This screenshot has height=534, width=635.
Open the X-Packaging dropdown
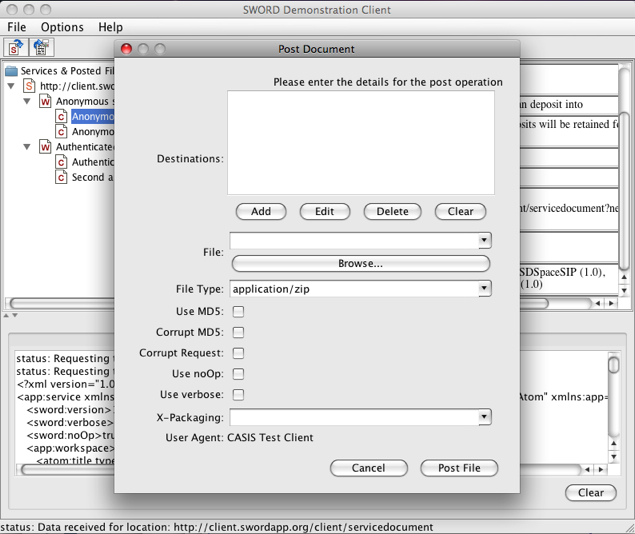pos(484,417)
